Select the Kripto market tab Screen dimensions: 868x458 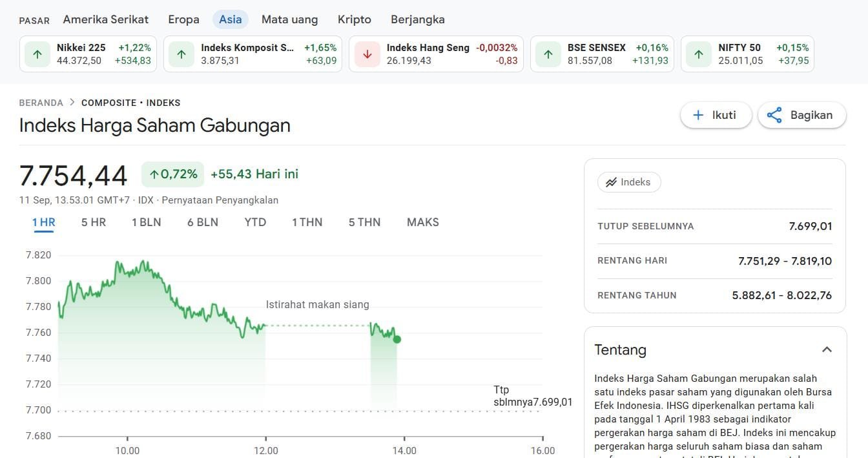click(354, 19)
